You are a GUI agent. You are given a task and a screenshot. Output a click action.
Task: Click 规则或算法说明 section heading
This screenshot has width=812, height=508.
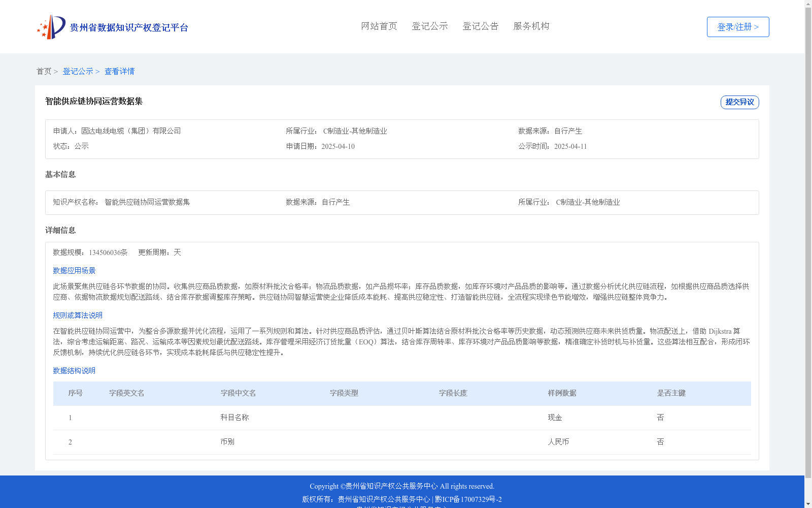click(x=78, y=315)
